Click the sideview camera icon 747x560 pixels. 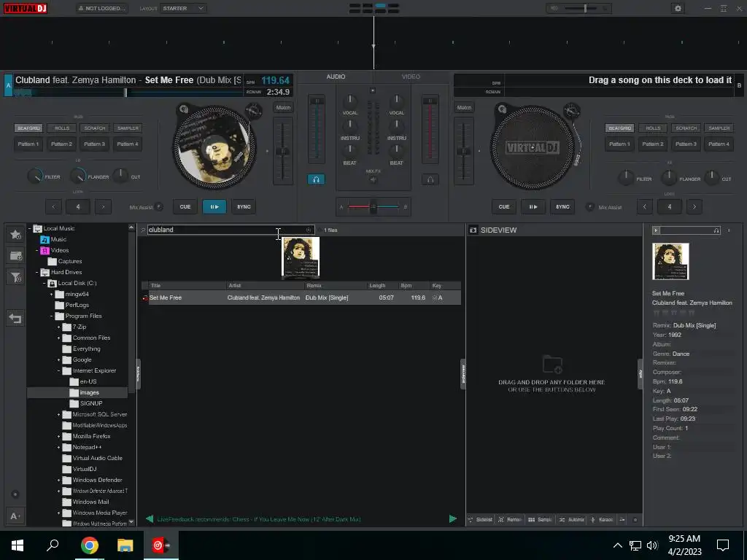click(x=473, y=230)
